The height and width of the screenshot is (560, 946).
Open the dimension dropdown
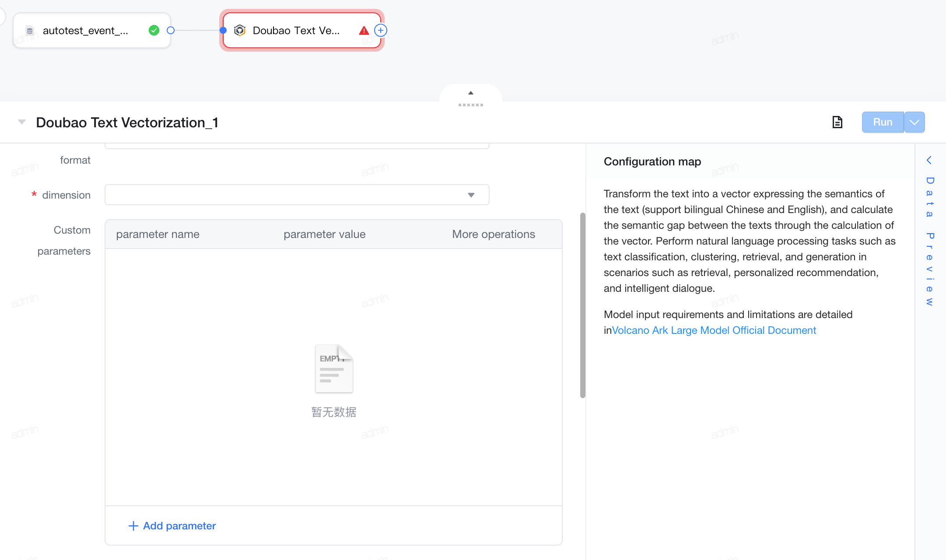point(297,195)
